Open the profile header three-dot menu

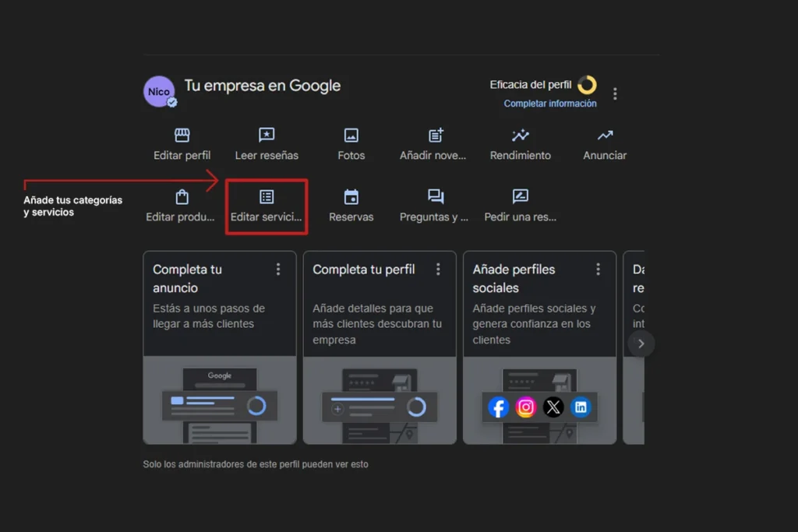pyautogui.click(x=616, y=93)
